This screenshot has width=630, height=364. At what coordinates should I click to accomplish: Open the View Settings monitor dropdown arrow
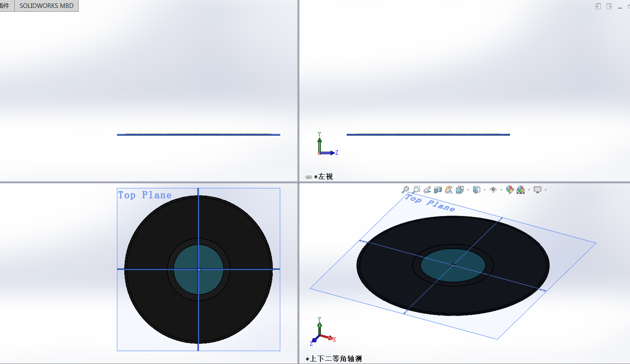coord(545,190)
